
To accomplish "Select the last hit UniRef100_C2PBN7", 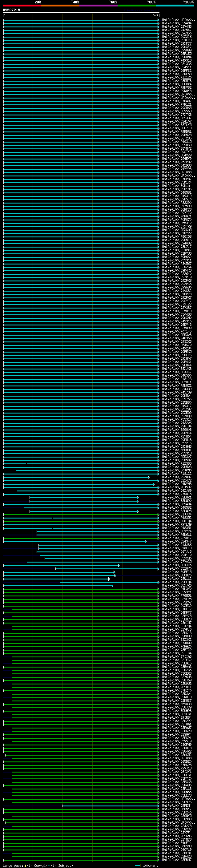I will [x=177, y=860].
